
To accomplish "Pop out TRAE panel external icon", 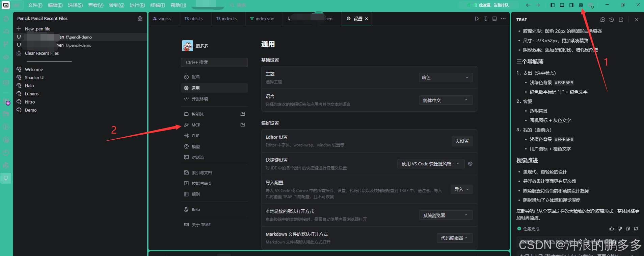I will coord(621,20).
